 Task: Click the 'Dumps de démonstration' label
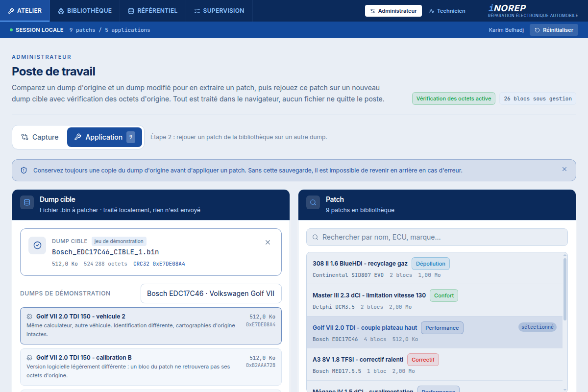coord(65,294)
